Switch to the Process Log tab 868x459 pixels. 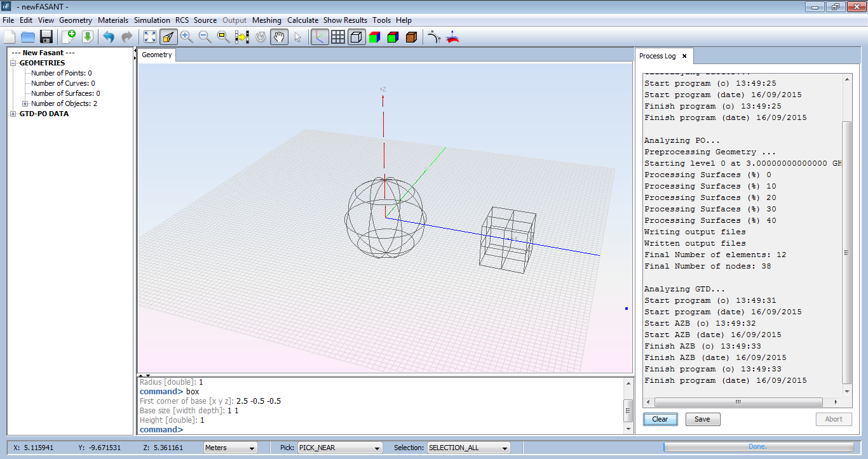pos(658,56)
